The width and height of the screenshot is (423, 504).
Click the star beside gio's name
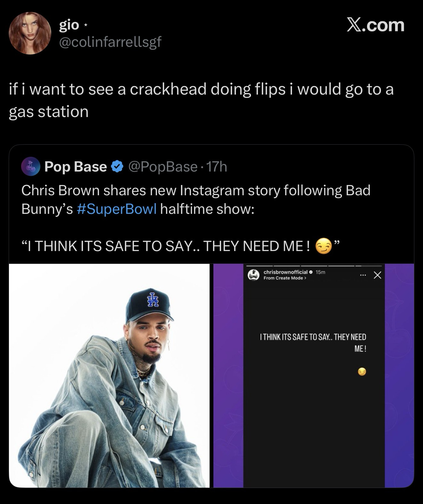[85, 25]
